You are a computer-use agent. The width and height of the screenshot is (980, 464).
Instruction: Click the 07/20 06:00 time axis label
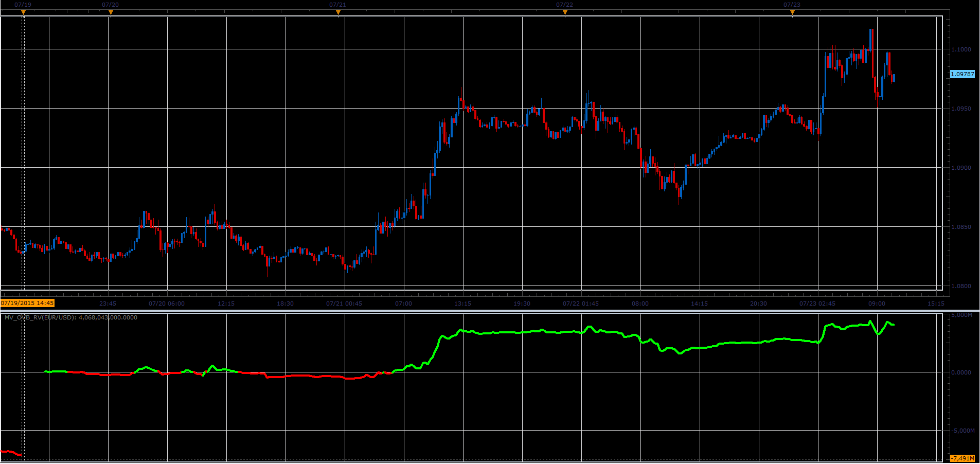pos(167,304)
